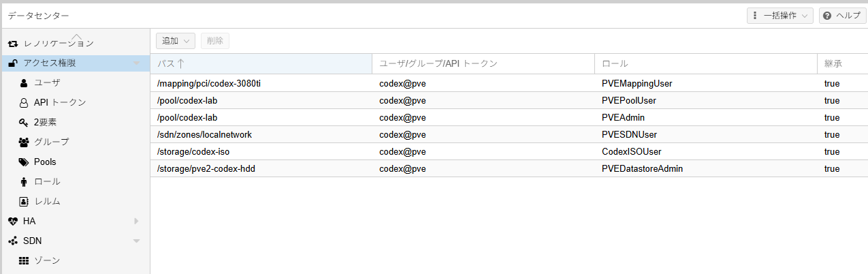Select ユーザ in the sidebar tree
868x274 pixels.
coord(75,83)
